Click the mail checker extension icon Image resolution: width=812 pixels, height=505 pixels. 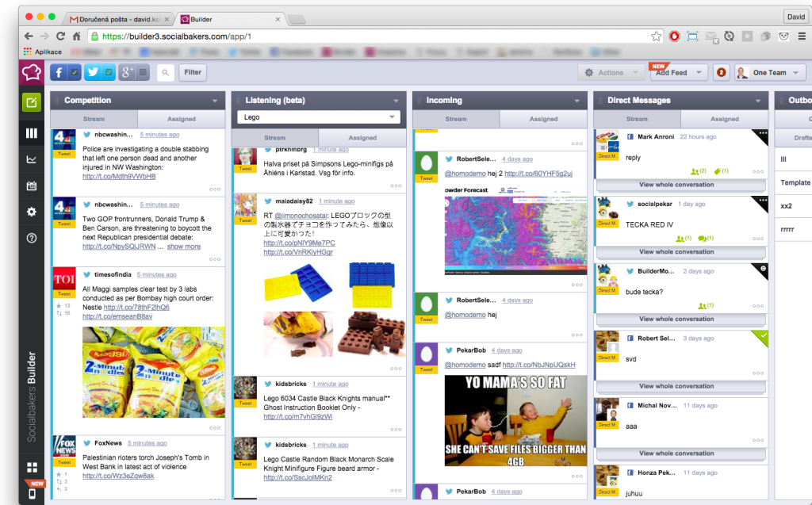click(711, 36)
